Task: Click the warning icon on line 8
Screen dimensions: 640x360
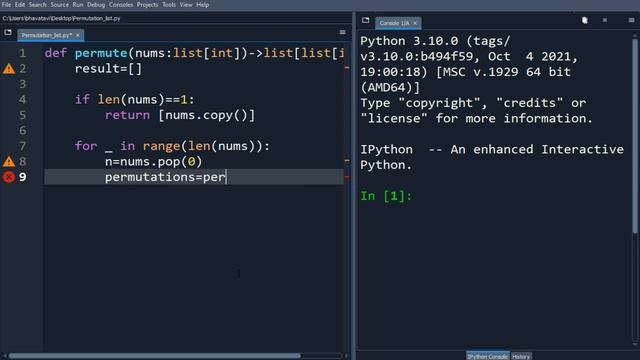Action: (x=9, y=162)
